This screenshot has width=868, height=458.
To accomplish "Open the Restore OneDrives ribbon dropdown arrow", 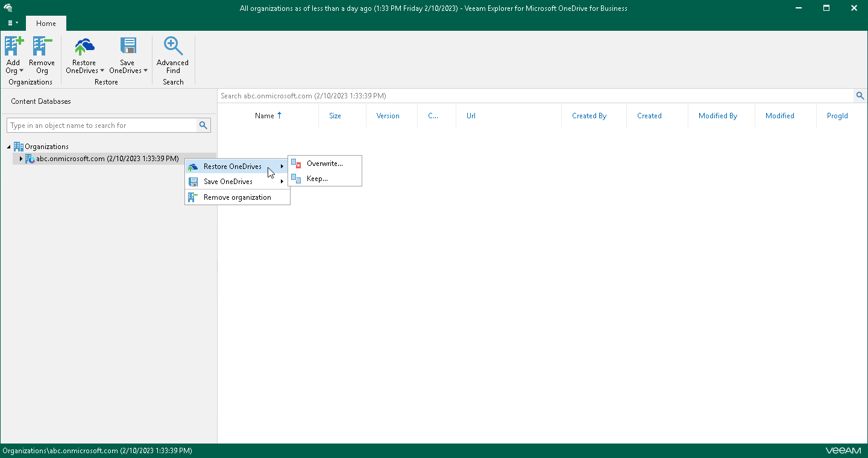I will click(102, 71).
